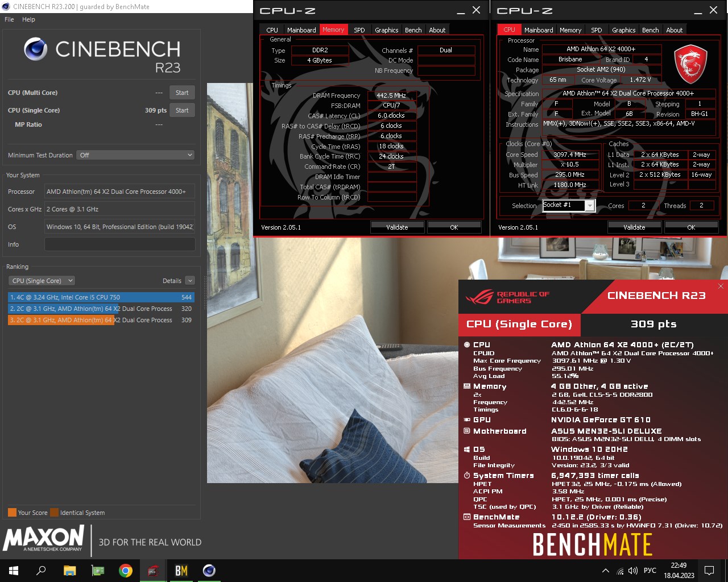Click the 309 pts BenchMate score
The image size is (728, 582).
click(653, 324)
